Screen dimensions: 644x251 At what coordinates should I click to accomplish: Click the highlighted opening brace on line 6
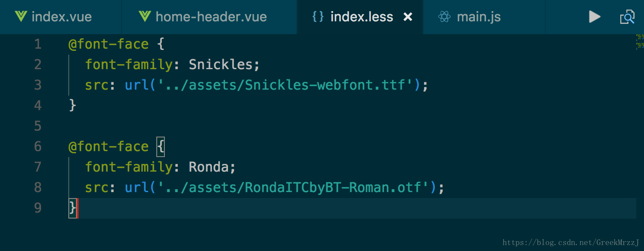click(x=161, y=146)
